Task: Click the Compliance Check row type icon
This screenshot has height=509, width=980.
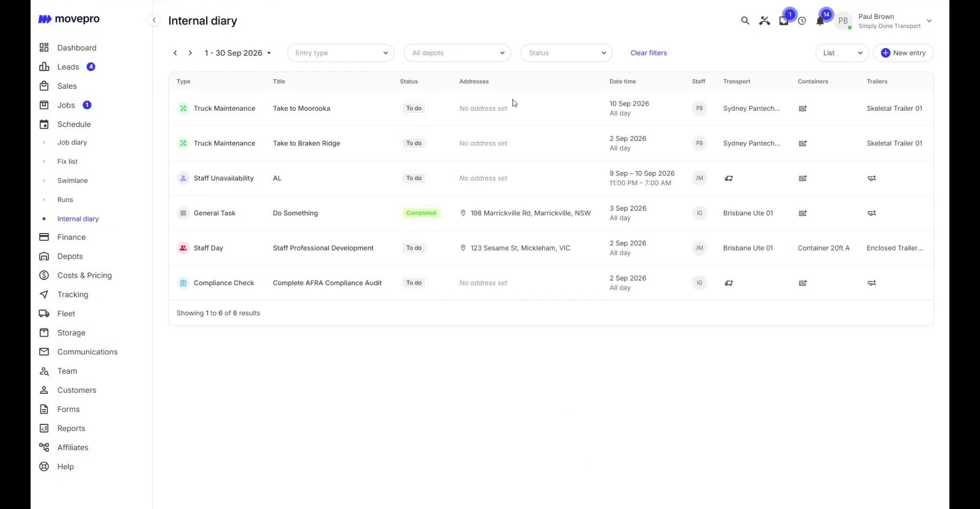Action: 183,283
